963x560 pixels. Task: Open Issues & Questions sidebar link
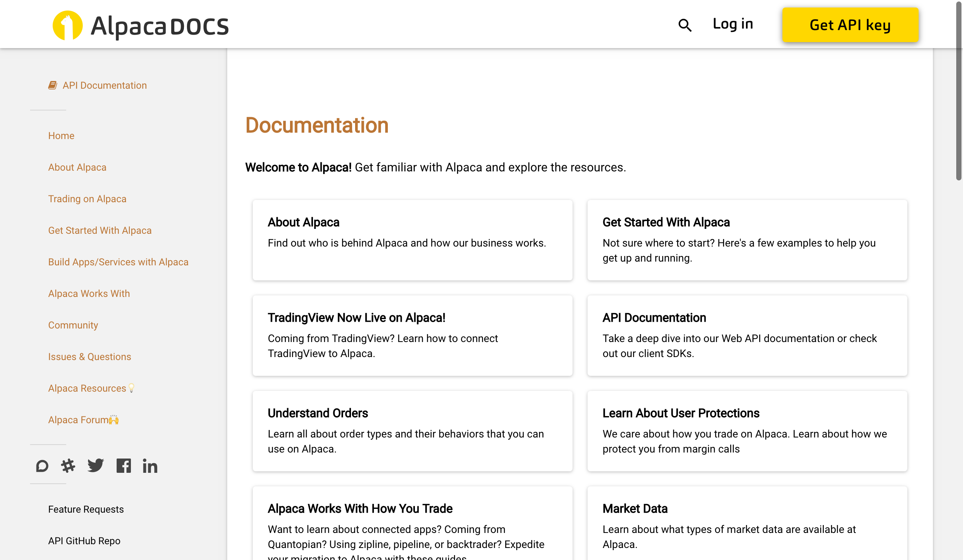[90, 357]
